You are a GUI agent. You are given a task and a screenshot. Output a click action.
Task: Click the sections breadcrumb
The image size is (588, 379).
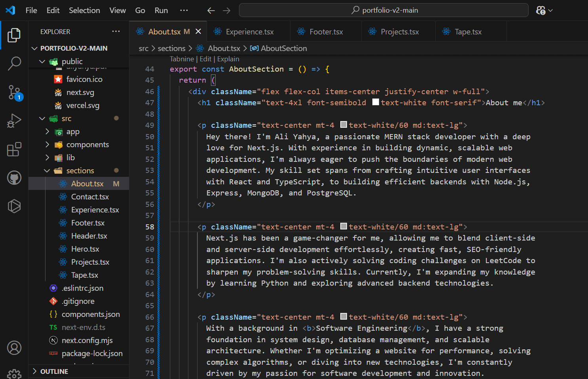pyautogui.click(x=171, y=48)
